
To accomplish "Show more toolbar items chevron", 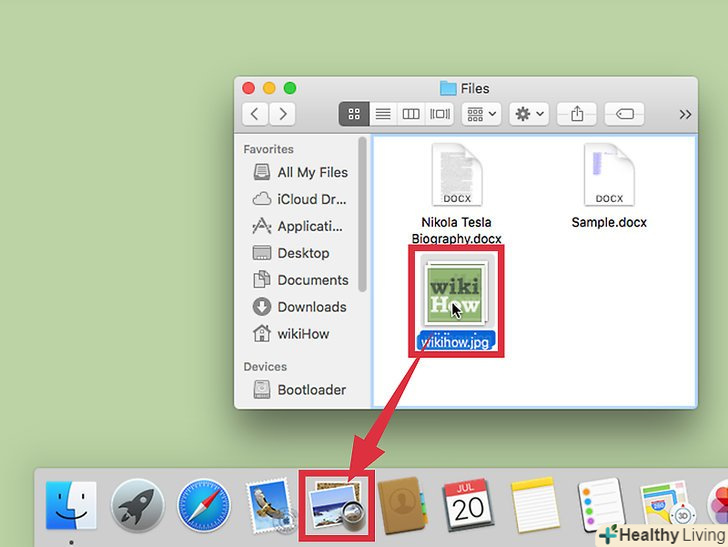I will pos(685,114).
